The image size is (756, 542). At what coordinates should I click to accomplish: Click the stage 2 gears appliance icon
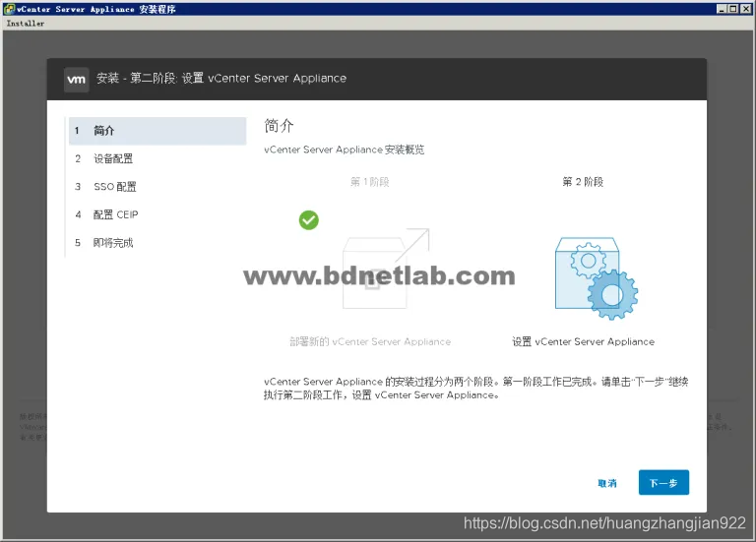click(x=596, y=278)
